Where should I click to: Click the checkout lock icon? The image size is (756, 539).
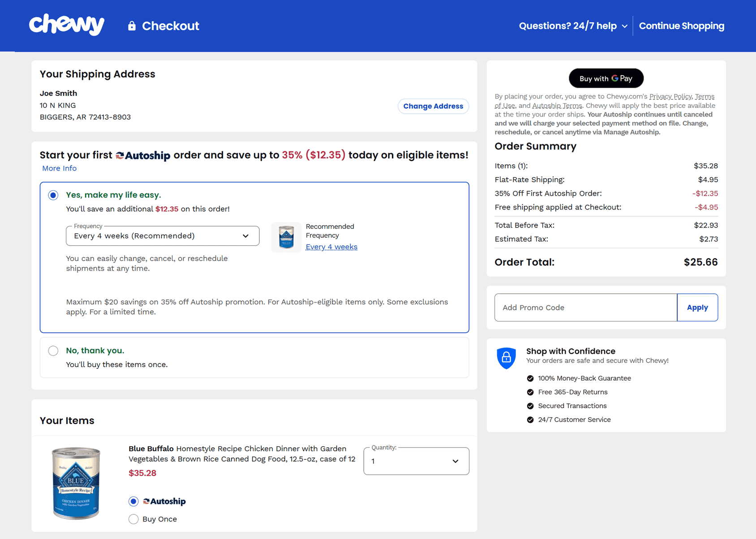pos(132,26)
